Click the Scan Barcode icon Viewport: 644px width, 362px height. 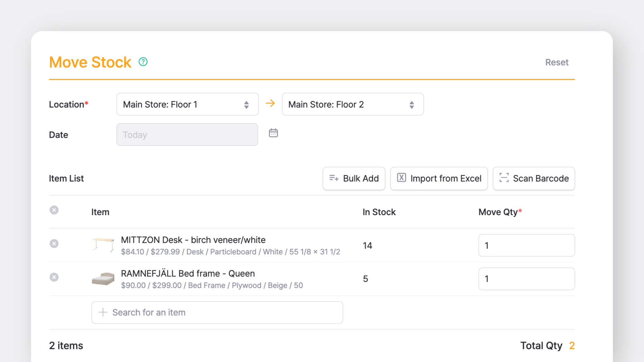[504, 178]
